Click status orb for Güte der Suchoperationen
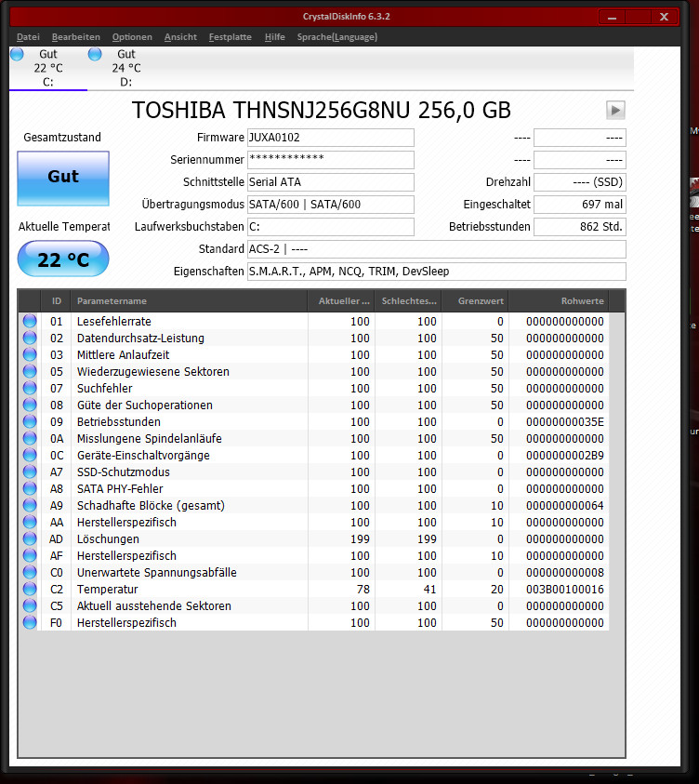 click(30, 405)
